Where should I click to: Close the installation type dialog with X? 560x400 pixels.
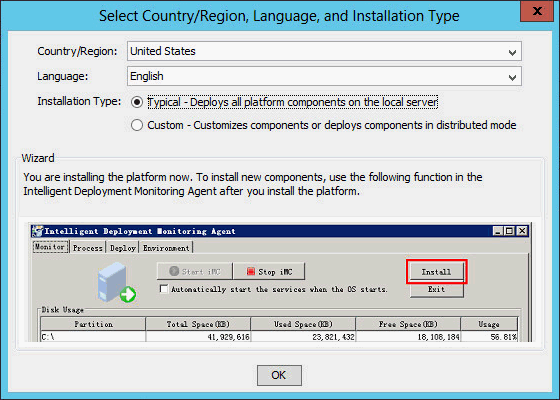537,11
